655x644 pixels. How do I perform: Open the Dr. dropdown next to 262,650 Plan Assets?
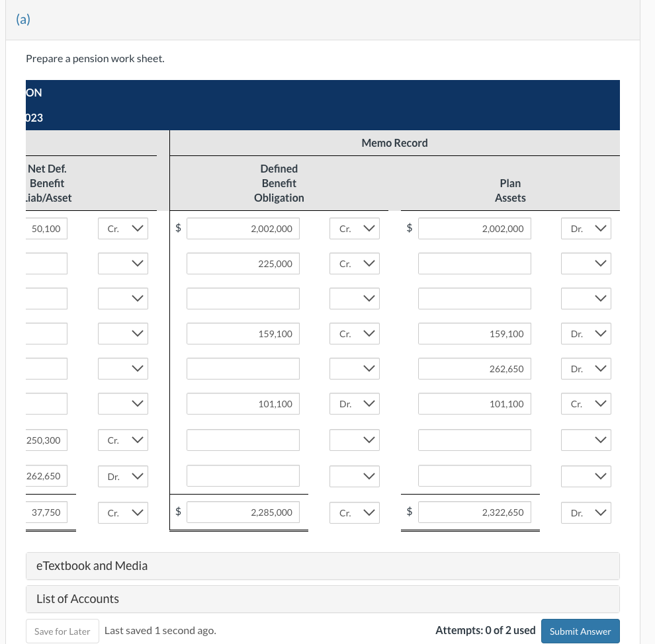[x=586, y=368]
